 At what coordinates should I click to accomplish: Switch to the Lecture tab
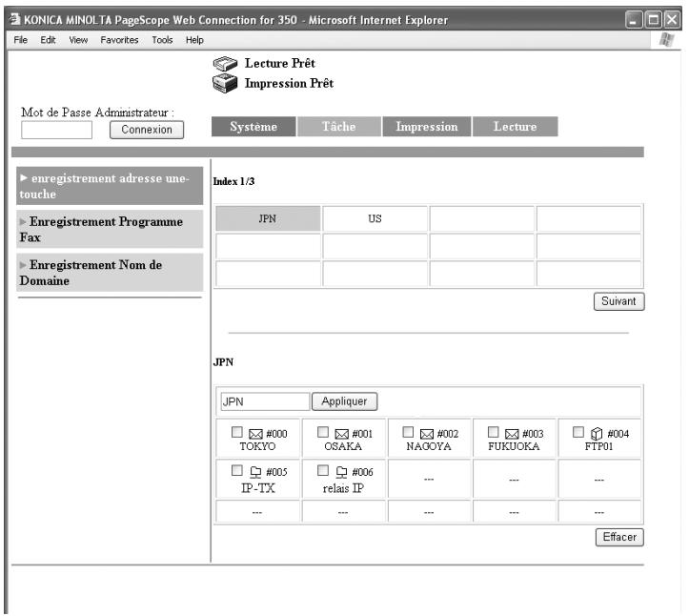pyautogui.click(x=515, y=127)
